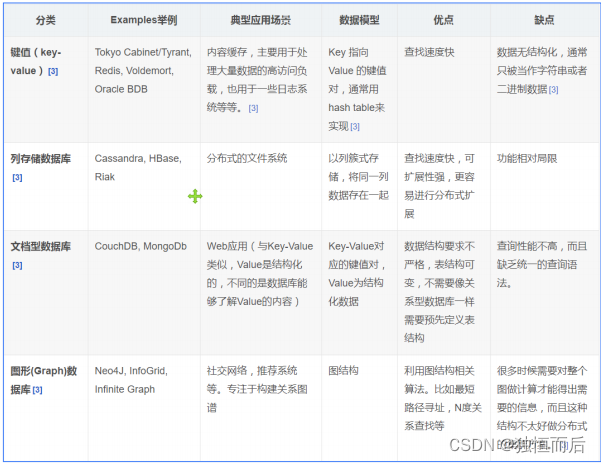Click the '只被当作字符串或者' line
The width and height of the screenshot is (601, 463).
pos(542,71)
